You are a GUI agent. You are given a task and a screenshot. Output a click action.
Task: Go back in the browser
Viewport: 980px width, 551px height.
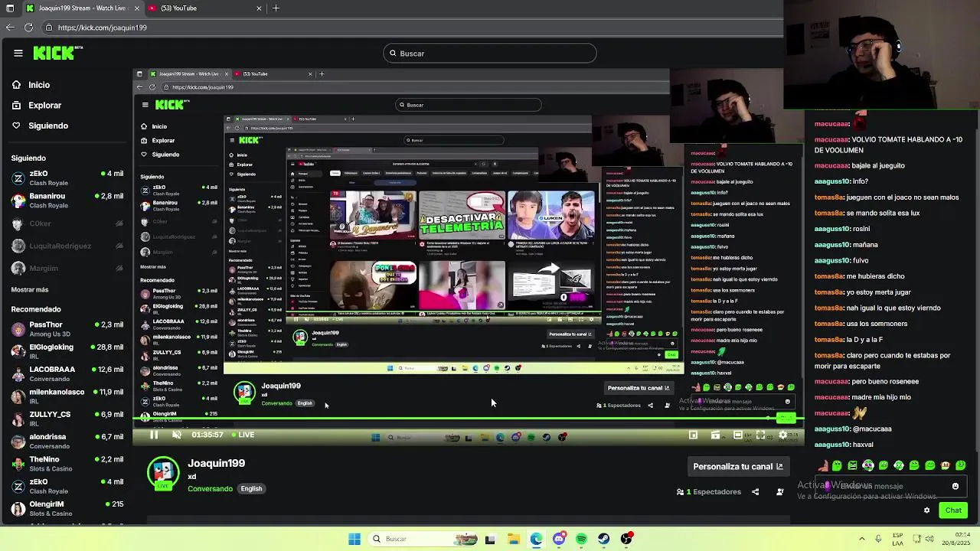click(9, 28)
